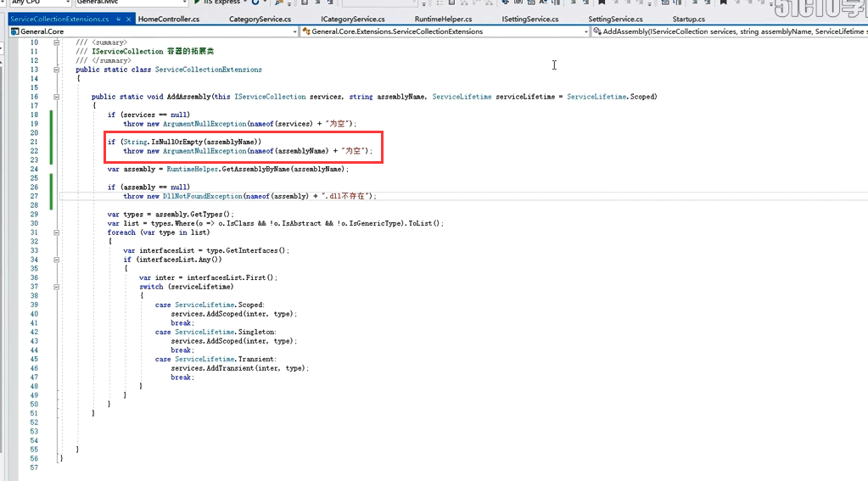Click "AddAssembly" in the method signature
This screenshot has height=481, width=868.
coord(188,97)
